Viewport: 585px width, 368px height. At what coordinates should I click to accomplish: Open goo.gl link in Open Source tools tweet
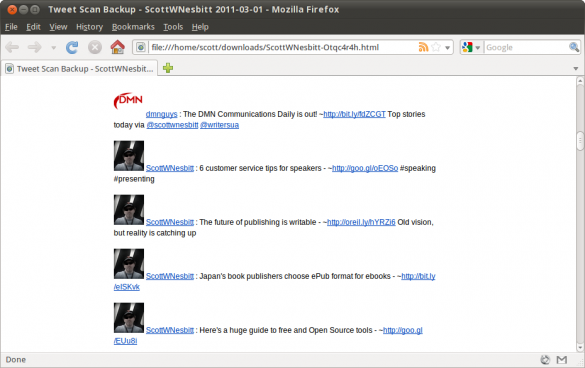click(403, 330)
